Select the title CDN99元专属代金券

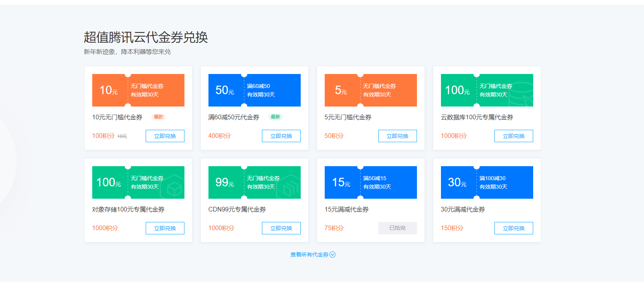pyautogui.click(x=237, y=210)
